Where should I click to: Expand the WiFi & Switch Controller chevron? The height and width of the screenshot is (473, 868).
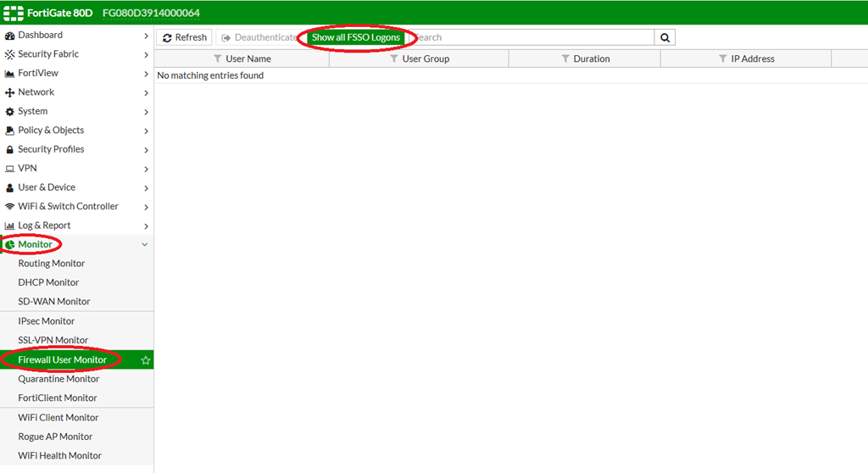coord(146,207)
